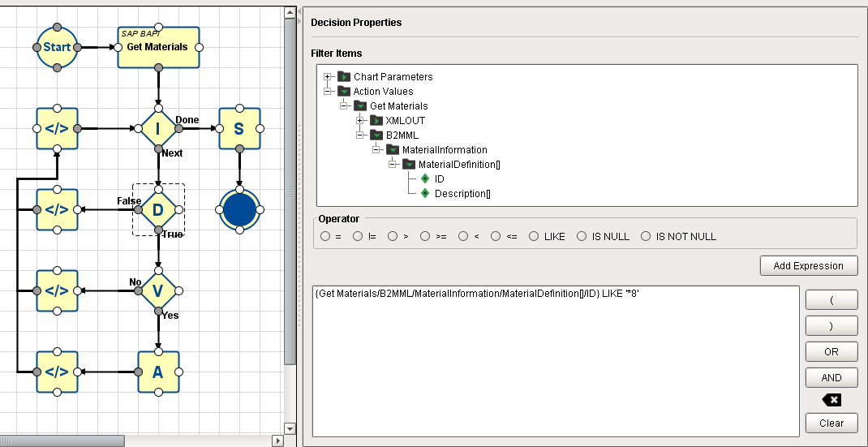Viewport: 868px width, 447px height.
Task: Click the blue End circle node
Action: (x=238, y=210)
